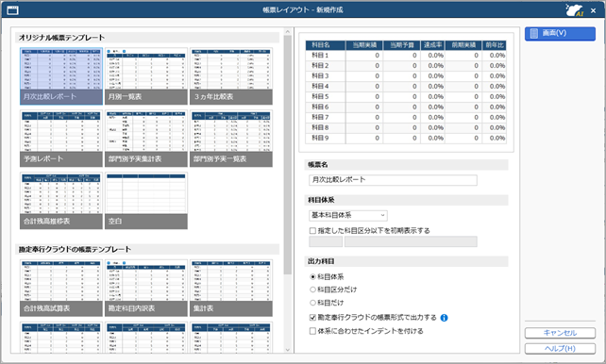Open ヘルプ(H) button
This screenshot has height=364, width=606.
coord(560,349)
